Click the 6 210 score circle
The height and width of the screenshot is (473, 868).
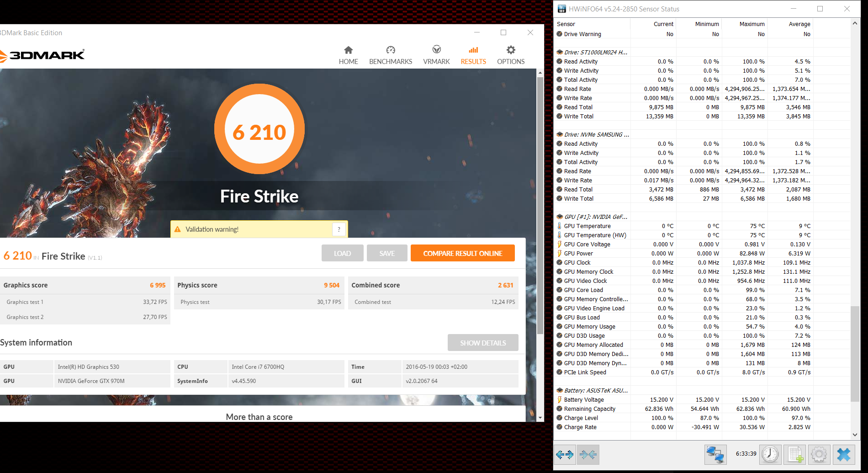(x=259, y=129)
